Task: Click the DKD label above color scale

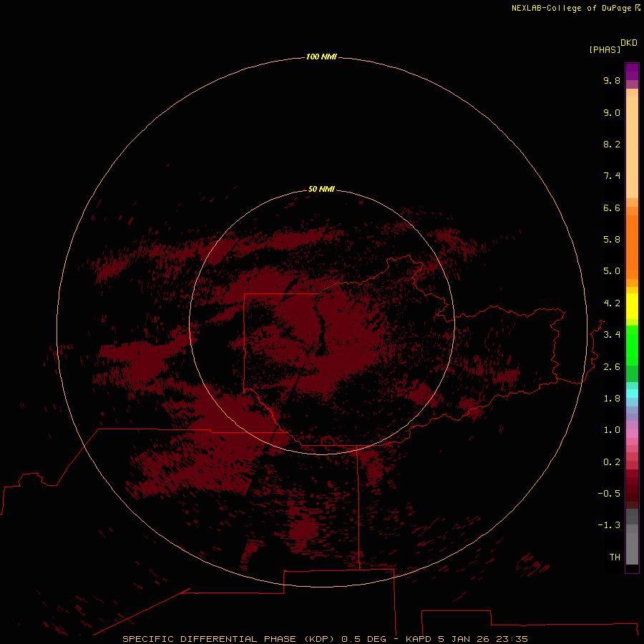Action: (x=629, y=43)
